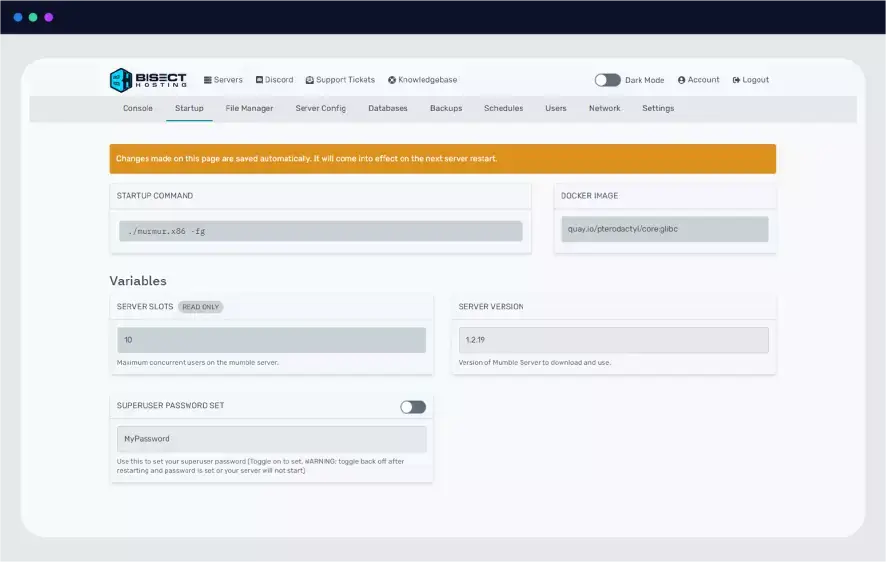Image resolution: width=886 pixels, height=562 pixels.
Task: Click the Startup Command field
Action: [x=320, y=231]
